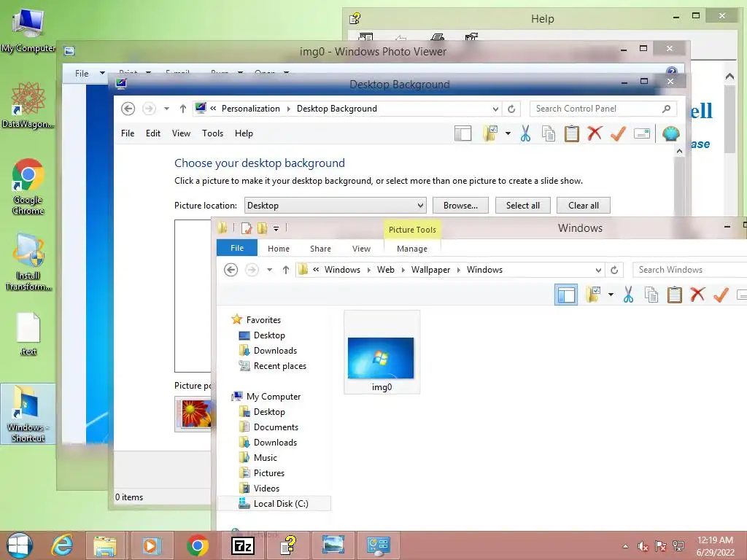Screen dimensions: 747x560
Task: Click the Windows Start button
Action: click(19, 545)
